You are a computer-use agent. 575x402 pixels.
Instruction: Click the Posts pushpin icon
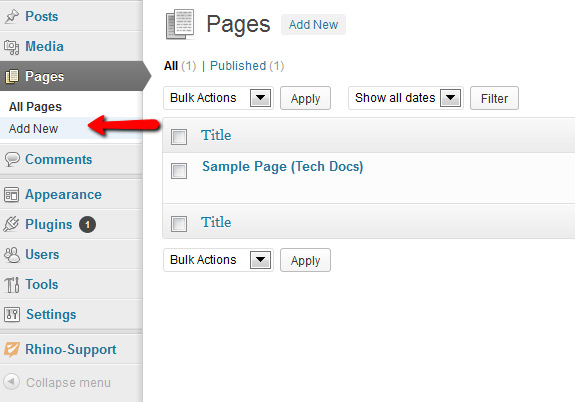[12, 16]
